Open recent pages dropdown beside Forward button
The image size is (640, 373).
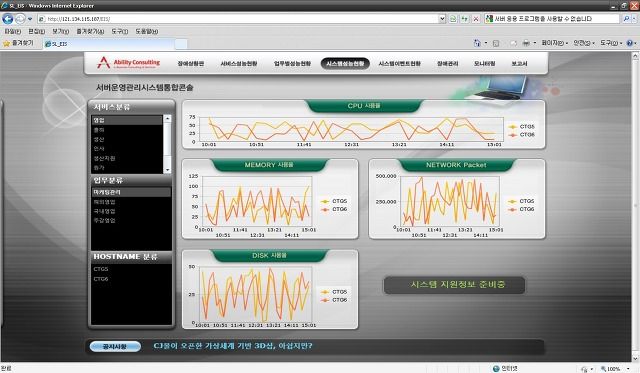point(30,19)
